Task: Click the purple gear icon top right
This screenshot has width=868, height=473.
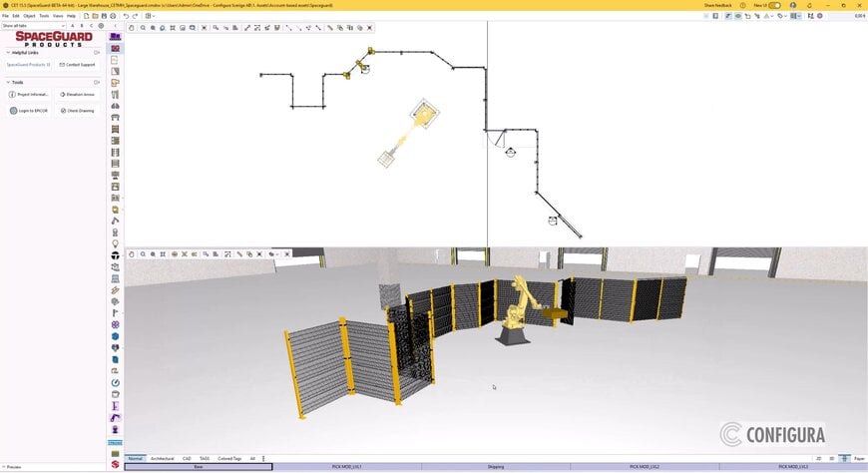Action: [x=820, y=16]
